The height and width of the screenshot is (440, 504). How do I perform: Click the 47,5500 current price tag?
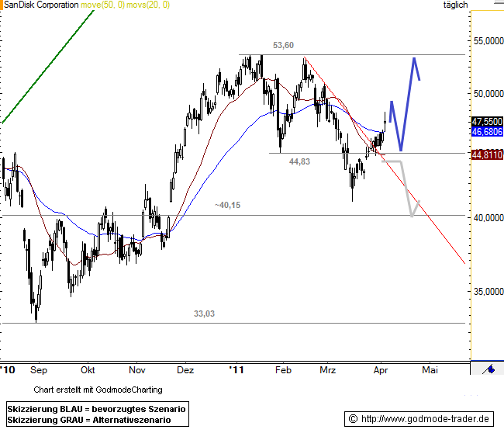(x=487, y=122)
